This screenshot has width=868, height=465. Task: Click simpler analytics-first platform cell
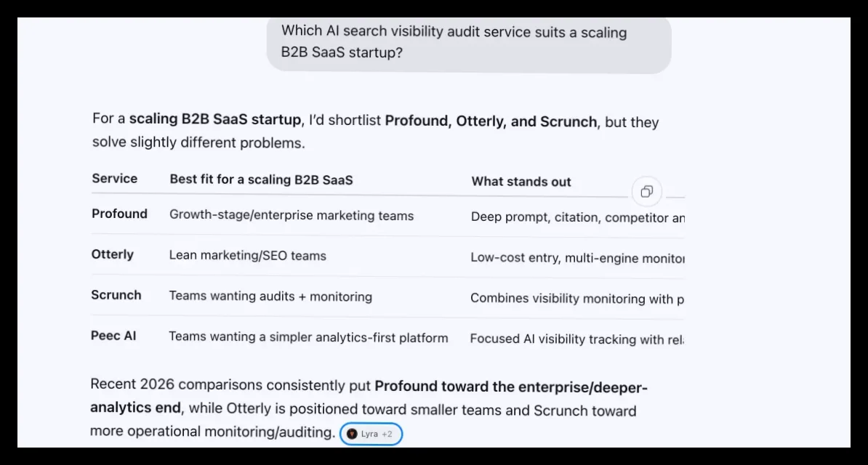tap(308, 337)
